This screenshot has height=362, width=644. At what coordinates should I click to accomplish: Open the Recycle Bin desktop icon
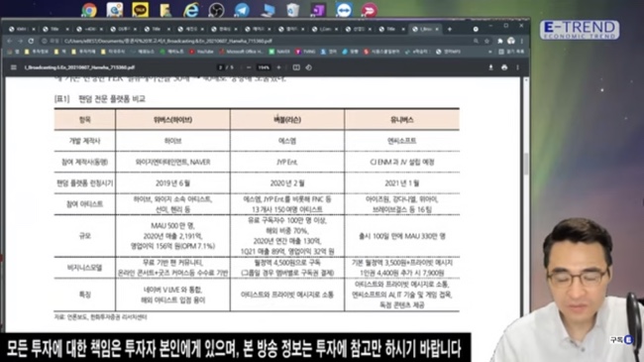293,10
